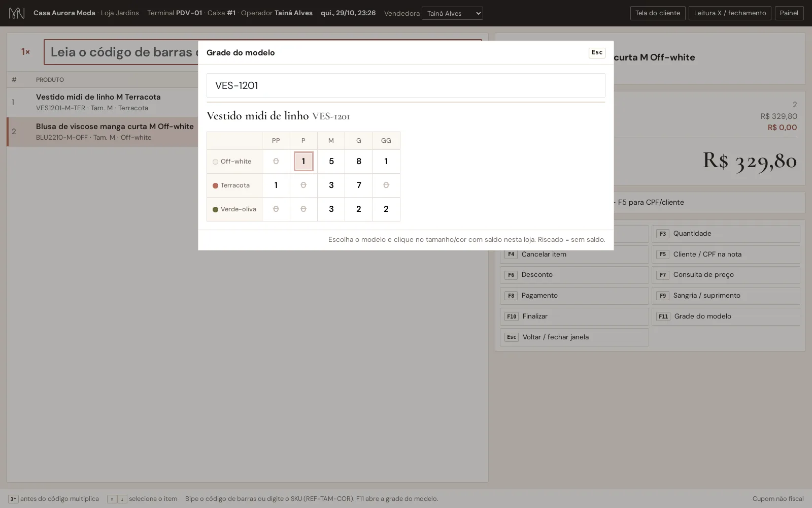Select Terracota size M with stock 3
812x508 pixels.
(331, 185)
